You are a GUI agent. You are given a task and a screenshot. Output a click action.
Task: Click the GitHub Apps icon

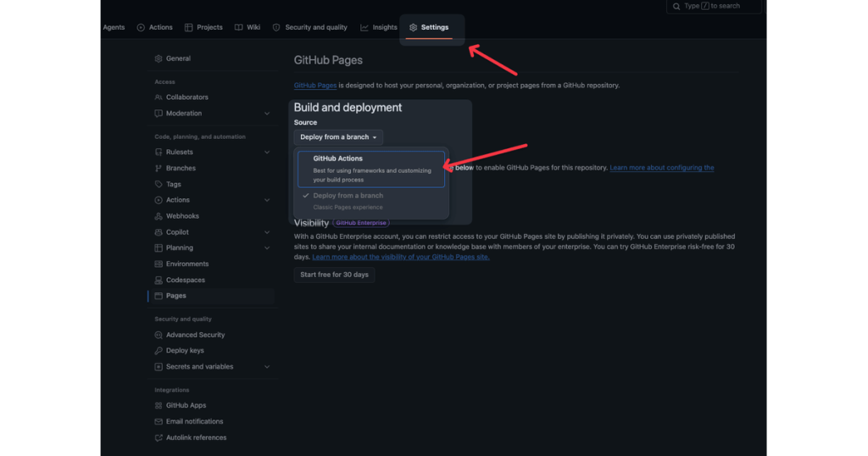point(159,406)
